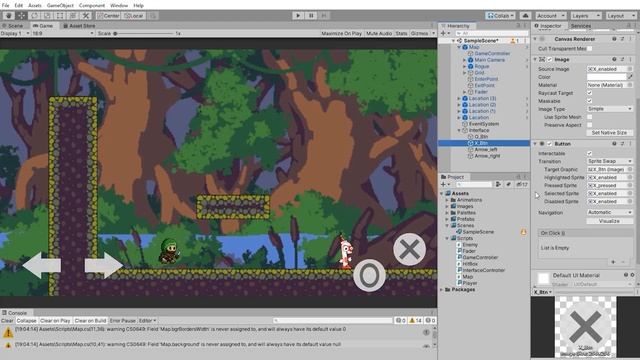Click warning count icon in Console
640x360 pixels.
pos(416,320)
